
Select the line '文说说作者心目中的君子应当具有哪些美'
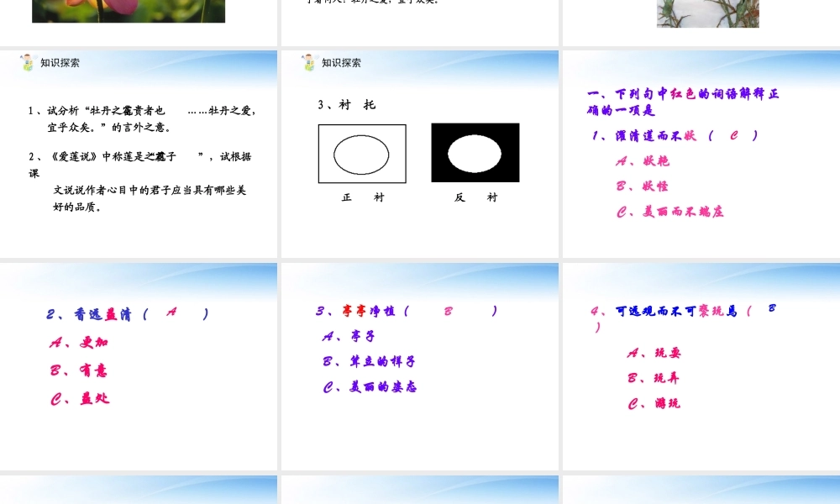pyautogui.click(x=150, y=190)
